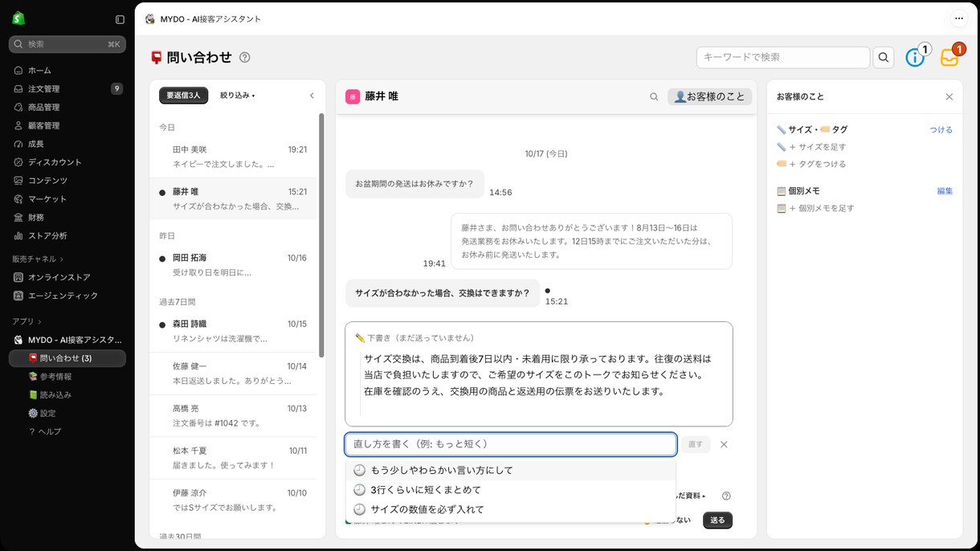Choose サイズの数値を必ず入れて suggestion
Screen dimensions: 980x551
511,509
